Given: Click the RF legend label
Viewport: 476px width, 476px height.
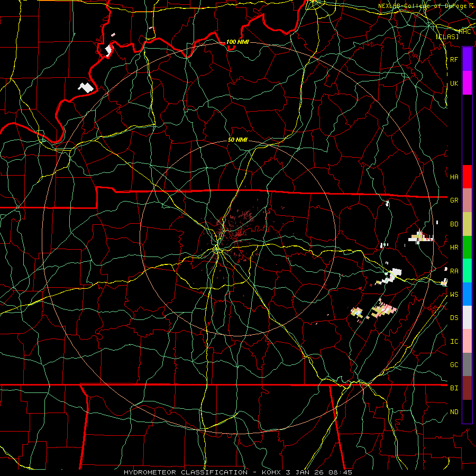Looking at the screenshot, I should click(x=454, y=59).
